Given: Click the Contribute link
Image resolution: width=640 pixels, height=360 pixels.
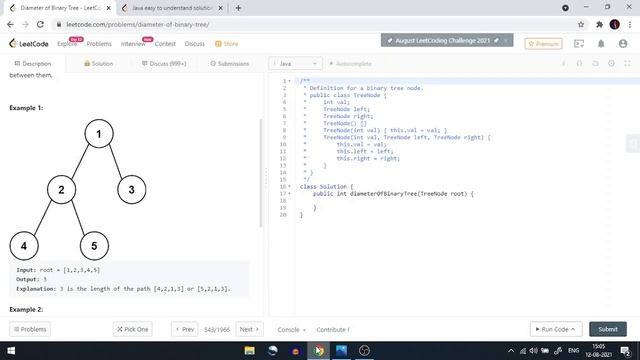Looking at the screenshot, I should point(333,330).
